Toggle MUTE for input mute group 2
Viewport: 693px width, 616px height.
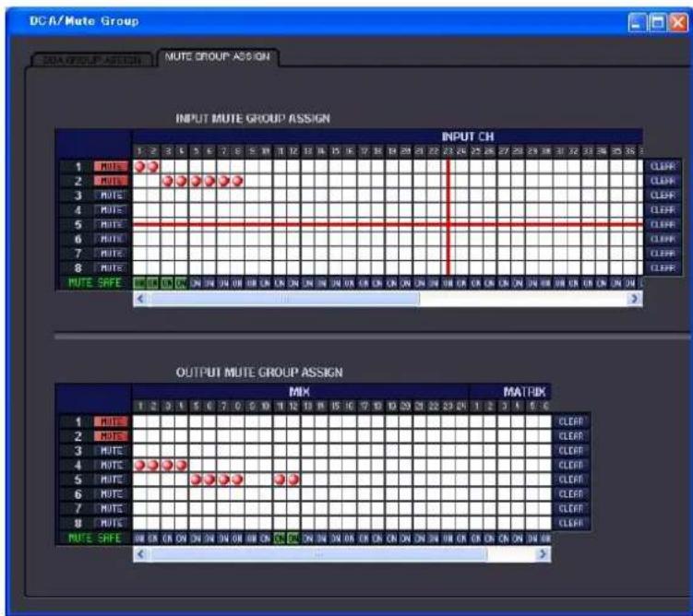coord(111,181)
